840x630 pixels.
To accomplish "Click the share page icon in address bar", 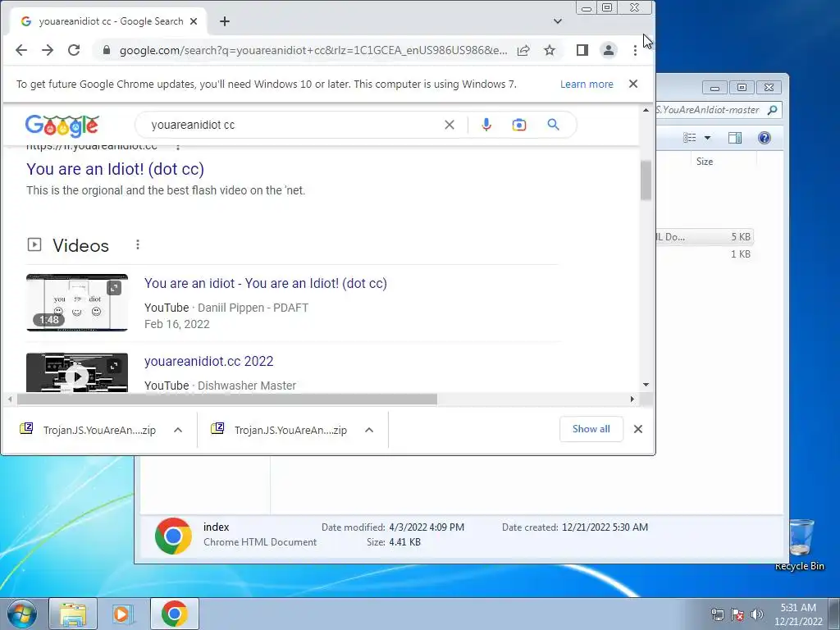I will pyautogui.click(x=523, y=50).
